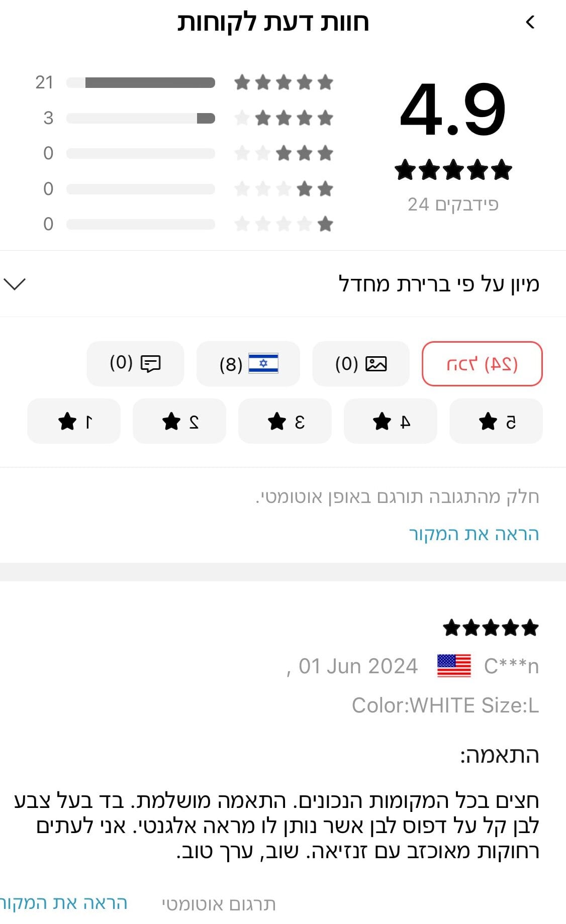
Task: Open the 'מיון על פי ברירת מחדל' sort menu
Action: coord(438,284)
